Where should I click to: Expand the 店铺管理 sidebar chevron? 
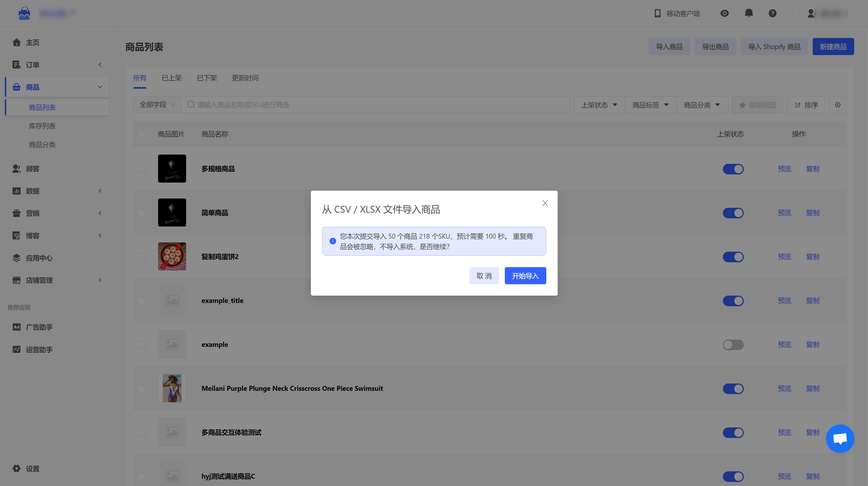pos(100,280)
